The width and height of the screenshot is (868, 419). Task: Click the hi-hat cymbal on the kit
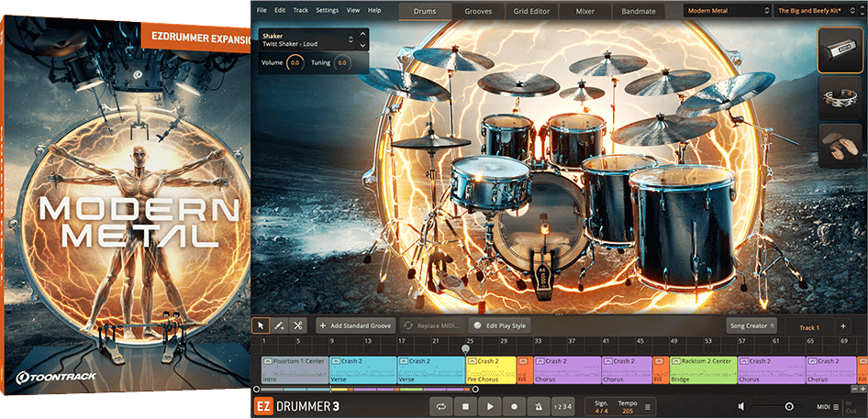tap(430, 141)
